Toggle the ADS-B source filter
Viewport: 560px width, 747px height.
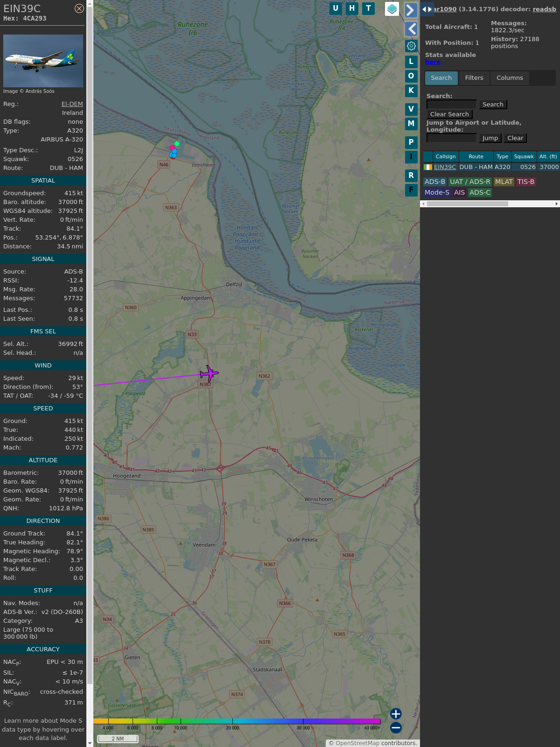coord(434,182)
